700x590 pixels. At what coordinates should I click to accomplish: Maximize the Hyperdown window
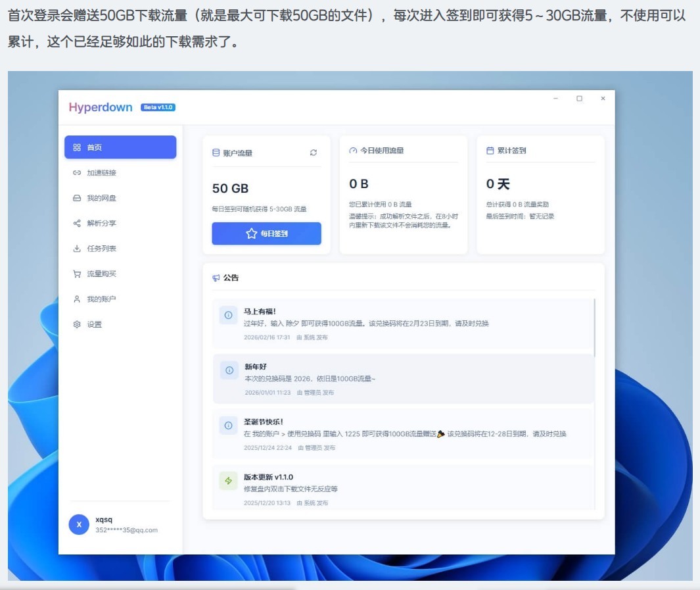[579, 98]
